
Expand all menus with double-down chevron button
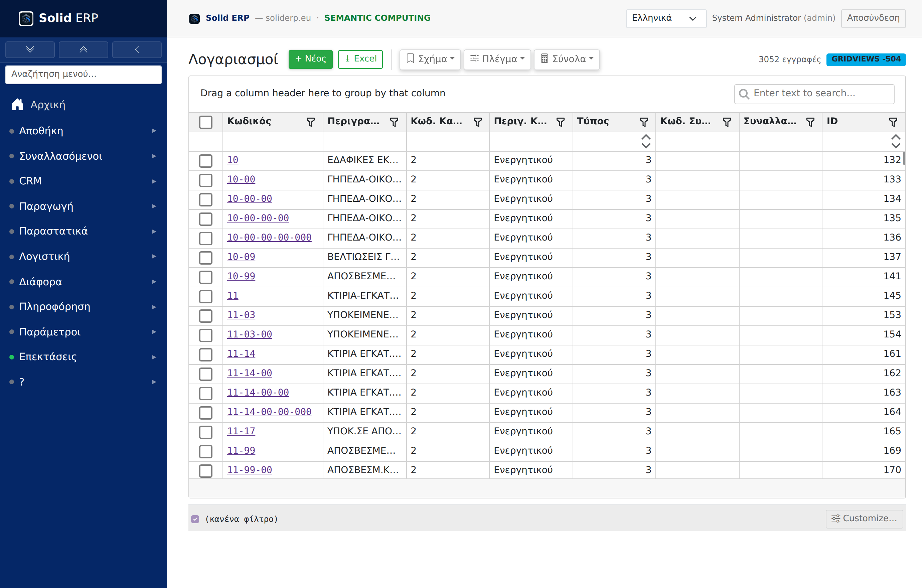(x=30, y=50)
